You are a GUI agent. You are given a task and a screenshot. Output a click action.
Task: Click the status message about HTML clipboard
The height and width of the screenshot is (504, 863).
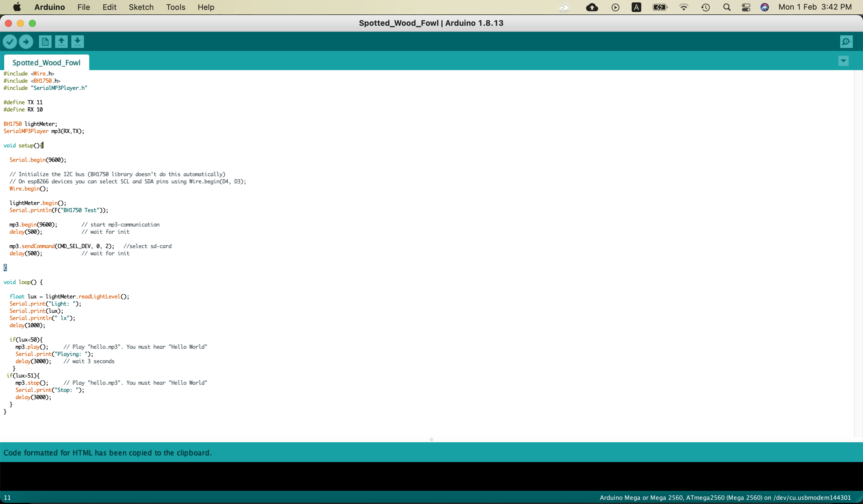pos(108,453)
